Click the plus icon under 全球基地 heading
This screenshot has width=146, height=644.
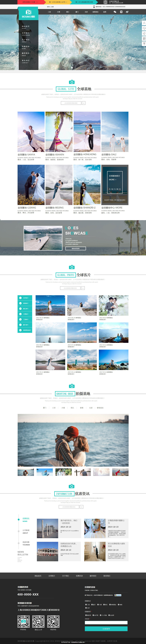coord(84,103)
